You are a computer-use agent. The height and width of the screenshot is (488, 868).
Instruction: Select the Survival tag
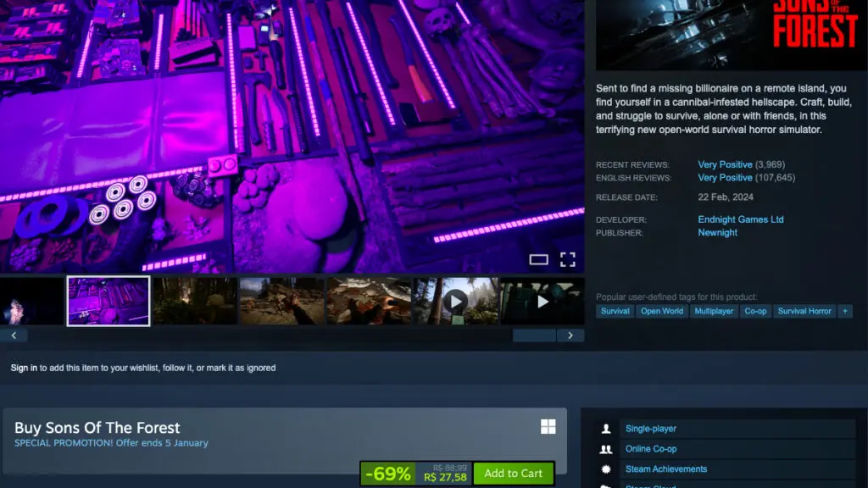615,311
